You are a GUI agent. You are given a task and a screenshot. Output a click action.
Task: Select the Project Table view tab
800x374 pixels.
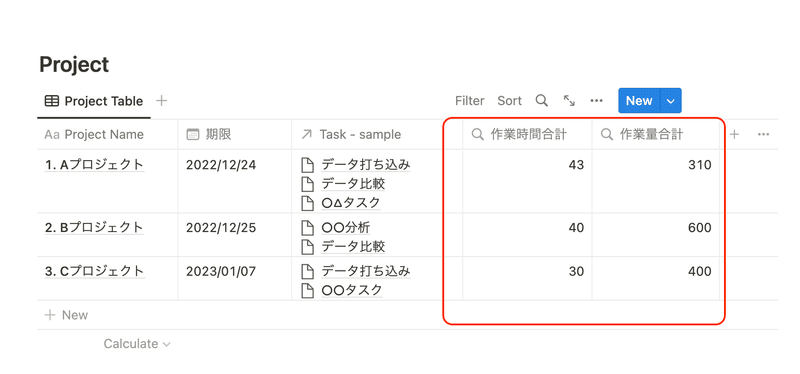[x=94, y=101]
